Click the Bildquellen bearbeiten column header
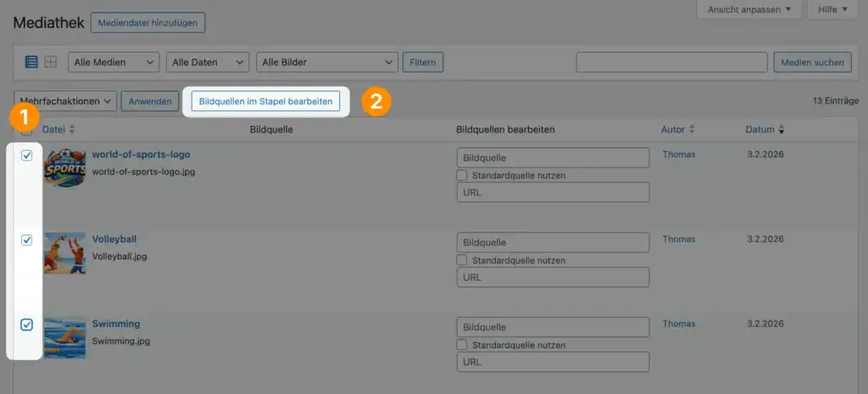Screen dimensions: 868x394 pos(505,130)
